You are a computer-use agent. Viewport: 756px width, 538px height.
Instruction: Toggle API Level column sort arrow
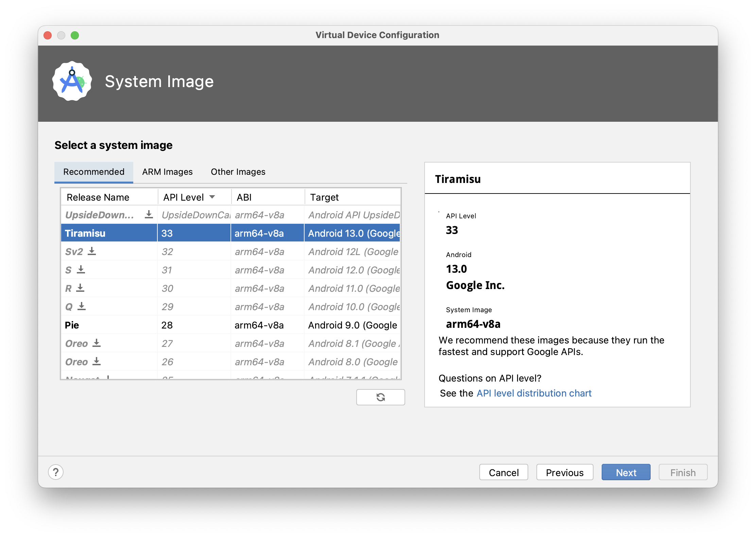[212, 197]
